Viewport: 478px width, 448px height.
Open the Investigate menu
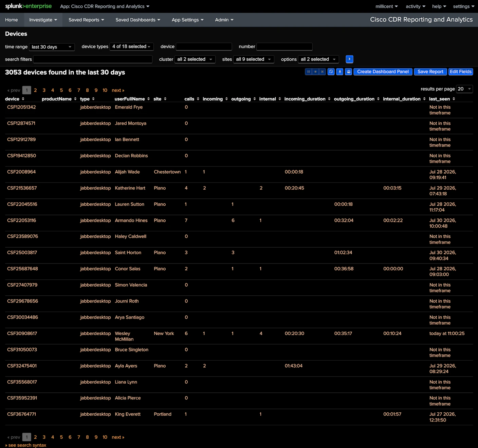coord(43,20)
